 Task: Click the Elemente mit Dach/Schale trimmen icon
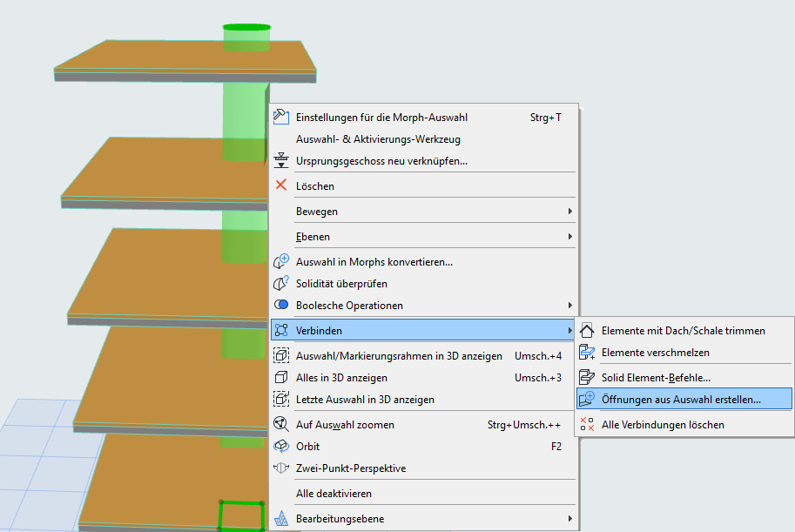pos(587,330)
